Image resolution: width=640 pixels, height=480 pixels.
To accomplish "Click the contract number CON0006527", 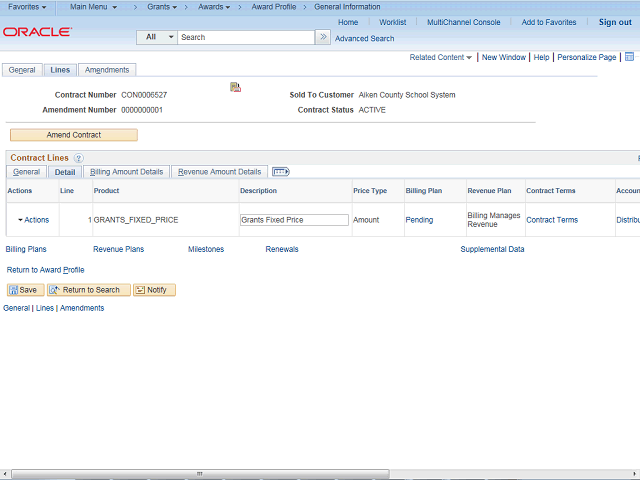I will click(144, 95).
